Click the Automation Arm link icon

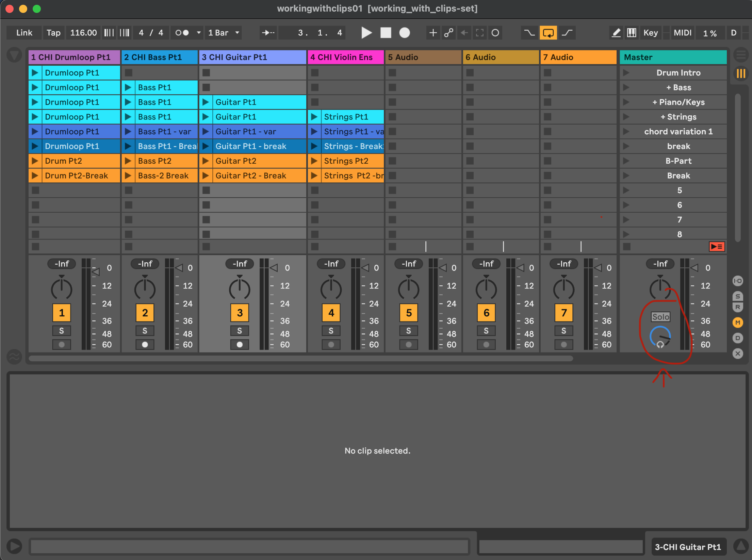[448, 33]
